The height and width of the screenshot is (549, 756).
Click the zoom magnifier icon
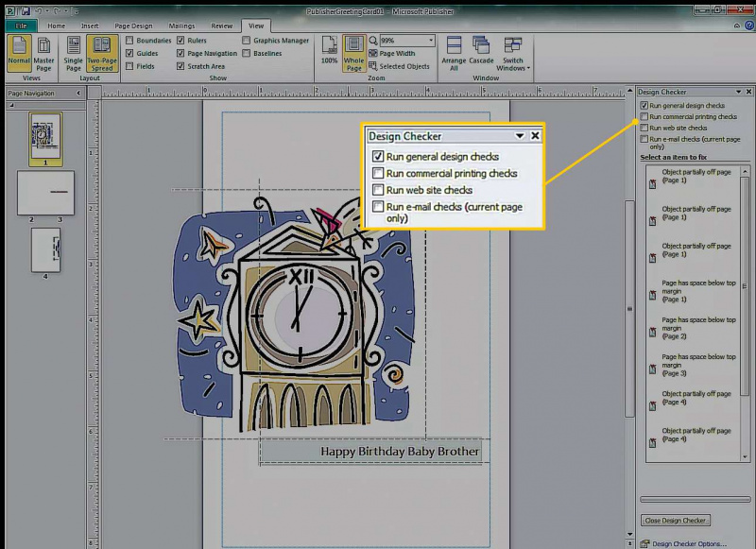pos(373,41)
